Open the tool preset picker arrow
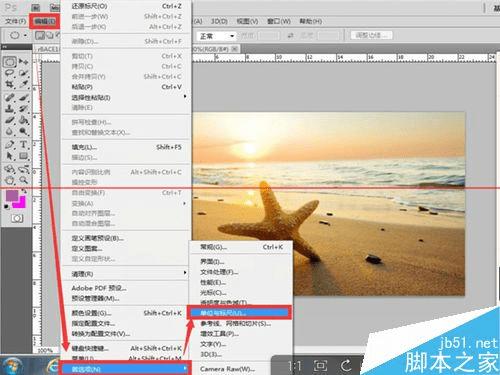Screen dimensions: 500x375 tap(25, 35)
